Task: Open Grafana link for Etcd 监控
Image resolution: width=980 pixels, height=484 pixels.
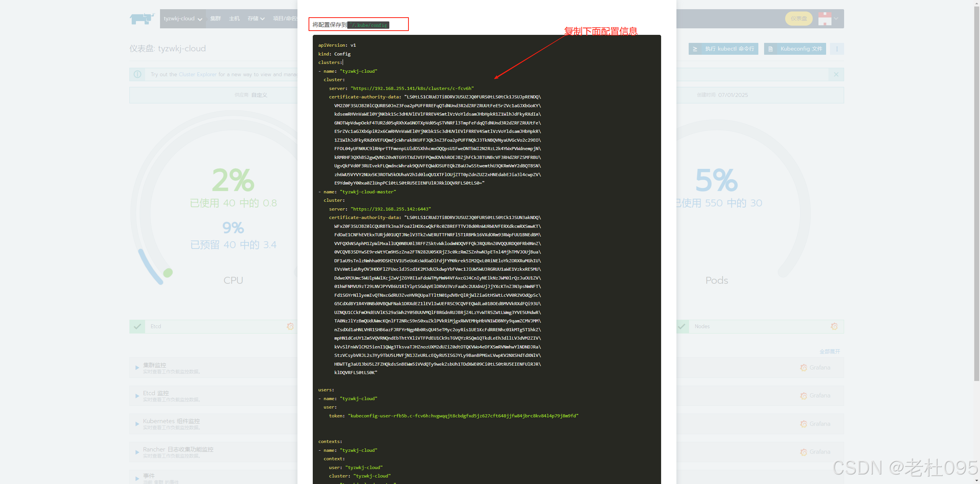Action: pos(815,396)
